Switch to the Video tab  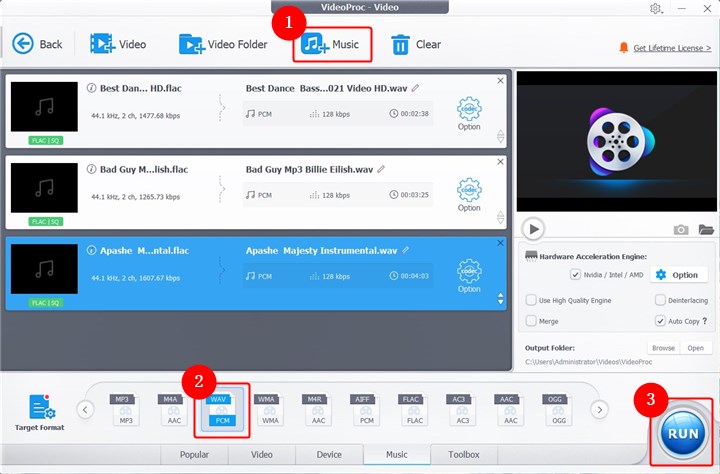click(262, 454)
